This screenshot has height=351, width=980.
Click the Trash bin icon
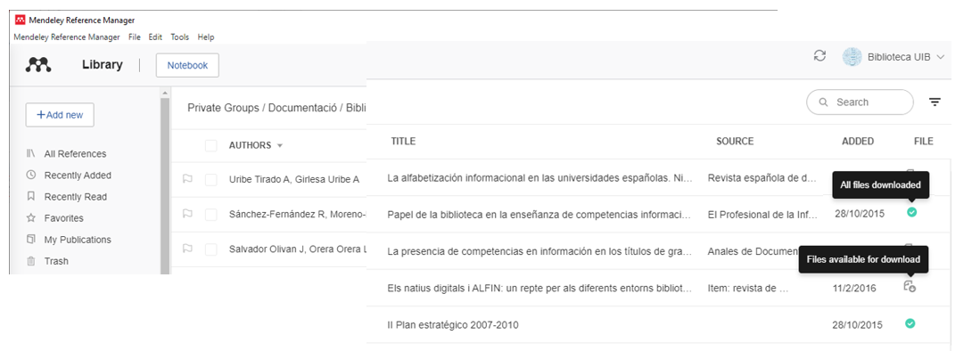pyautogui.click(x=30, y=261)
